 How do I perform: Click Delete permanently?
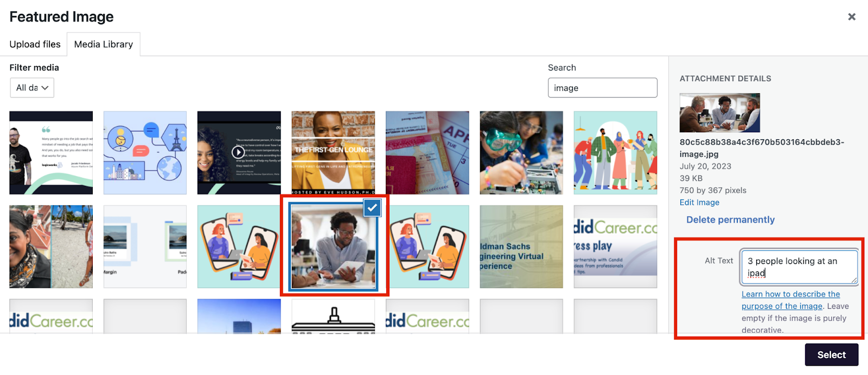(x=730, y=219)
